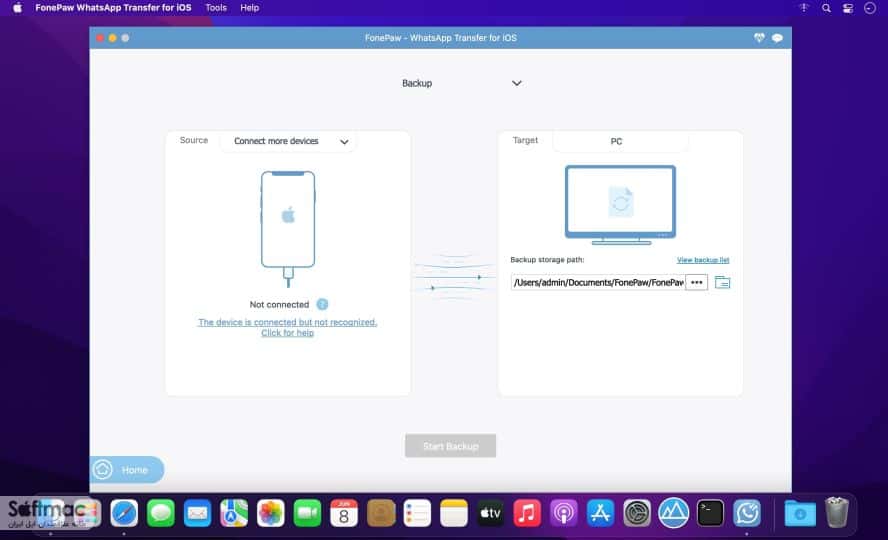Go to Home screen button
This screenshot has width=888, height=540.
point(127,470)
